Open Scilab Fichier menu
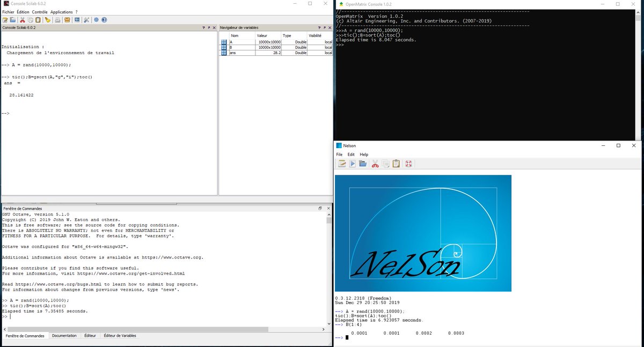This screenshot has height=347, width=644. 8,12
